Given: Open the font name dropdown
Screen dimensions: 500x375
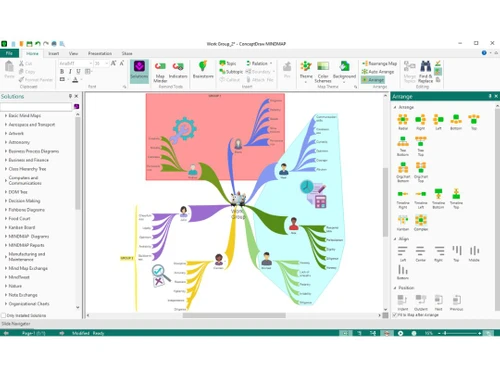Looking at the screenshot, I should [x=90, y=63].
